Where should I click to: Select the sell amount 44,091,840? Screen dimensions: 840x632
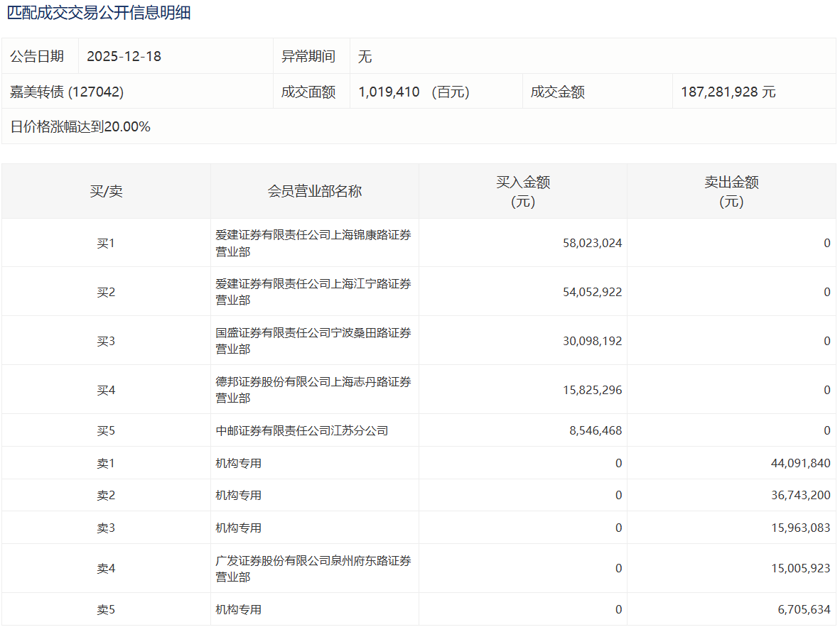[x=799, y=463]
